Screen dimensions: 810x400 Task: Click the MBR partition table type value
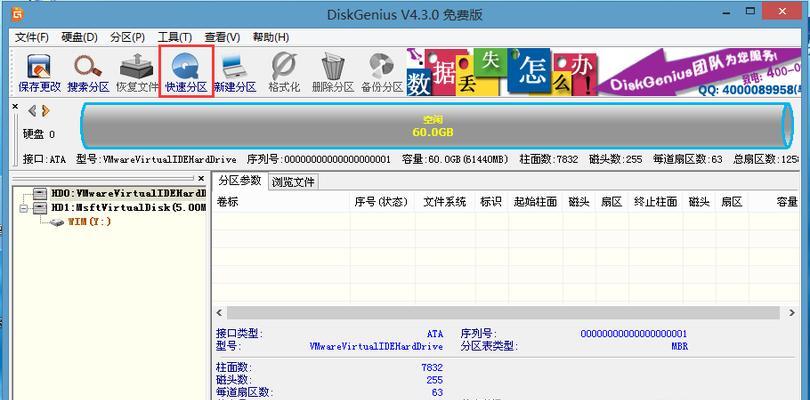(679, 347)
